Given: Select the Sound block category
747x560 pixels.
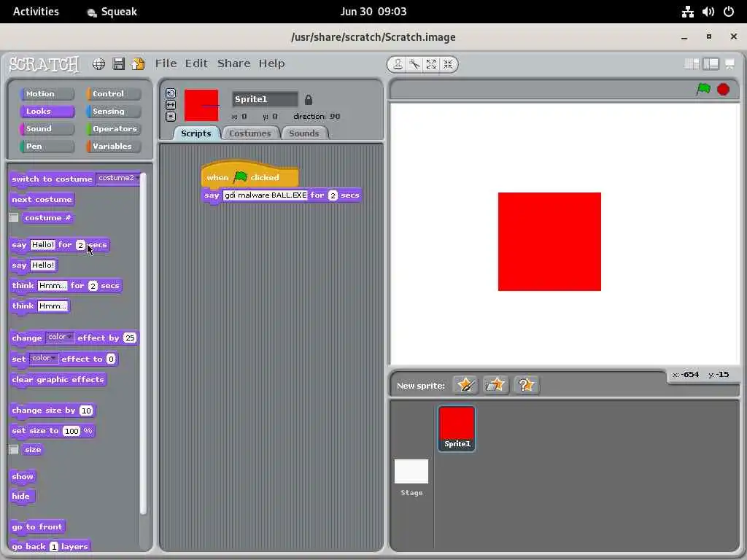Looking at the screenshot, I should [x=47, y=128].
